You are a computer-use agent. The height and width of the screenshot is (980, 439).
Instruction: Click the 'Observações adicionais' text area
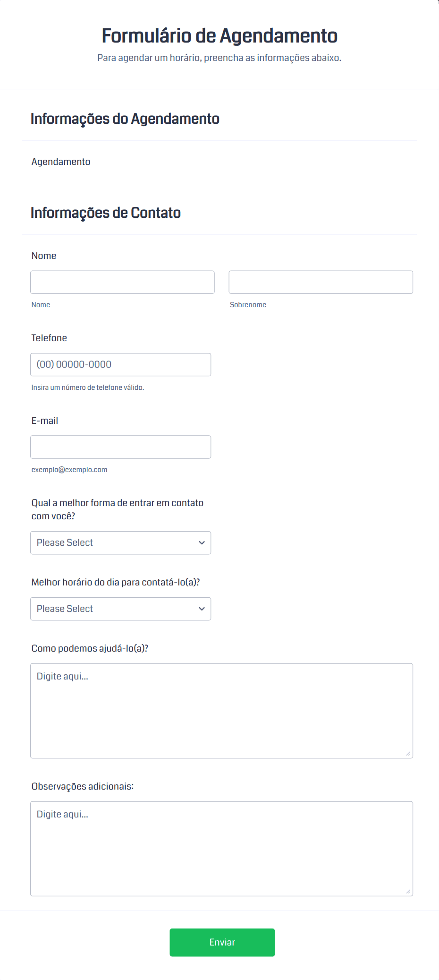click(x=221, y=849)
